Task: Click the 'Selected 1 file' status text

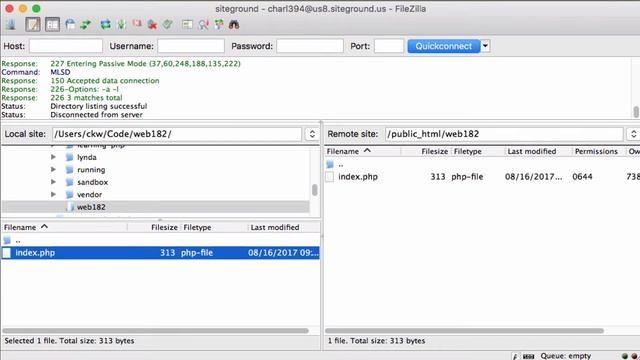Action: pyautogui.click(x=69, y=341)
